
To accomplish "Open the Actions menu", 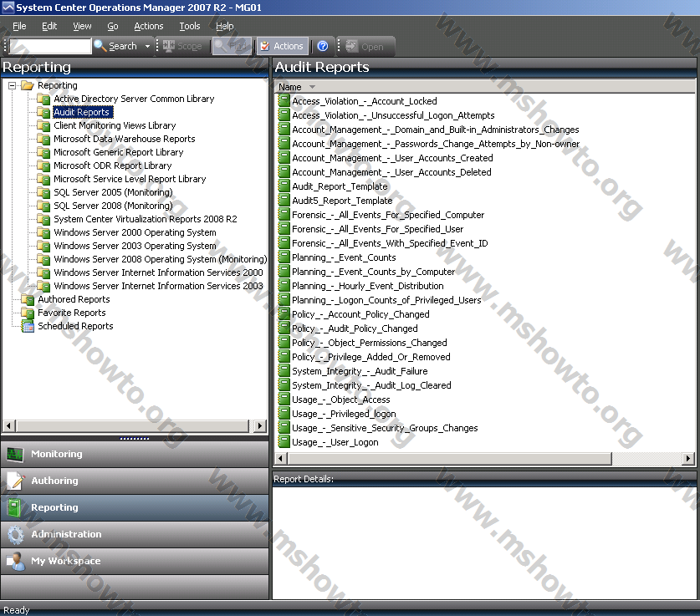I will click(x=149, y=26).
